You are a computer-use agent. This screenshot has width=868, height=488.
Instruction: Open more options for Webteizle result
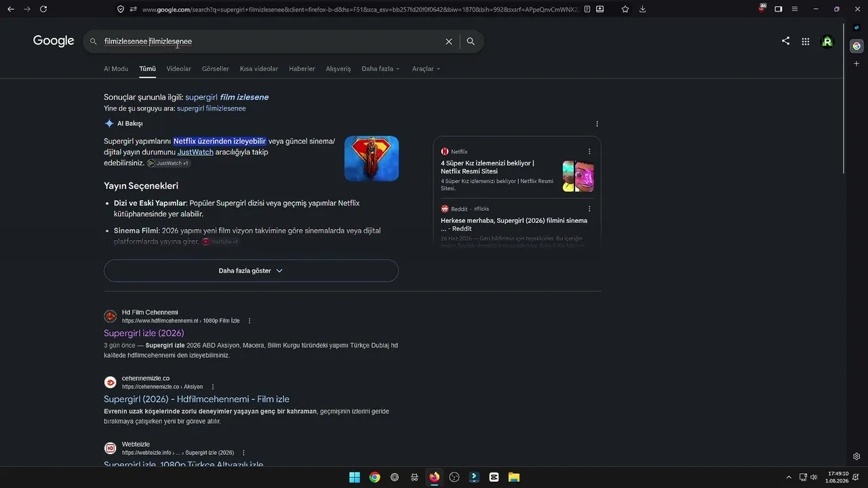pos(243,453)
